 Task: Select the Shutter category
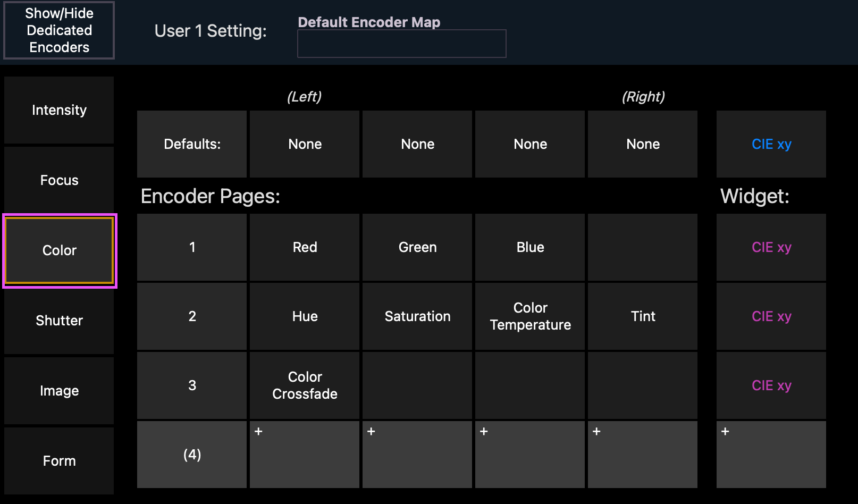(x=58, y=321)
